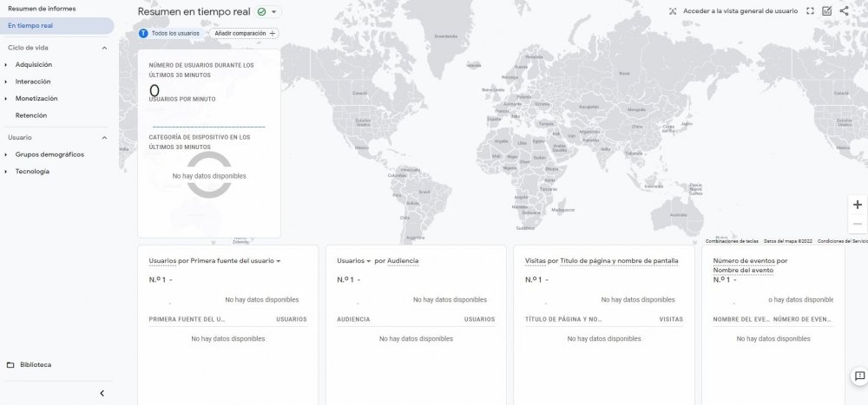Open the Retención report
The image size is (868, 405).
pos(31,115)
